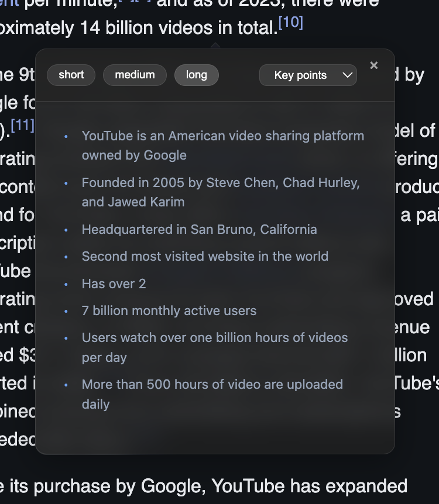The image size is (439, 504).
Task: Click the 'Founded in 2005 by Steve Chen' point
Action: [x=221, y=192]
